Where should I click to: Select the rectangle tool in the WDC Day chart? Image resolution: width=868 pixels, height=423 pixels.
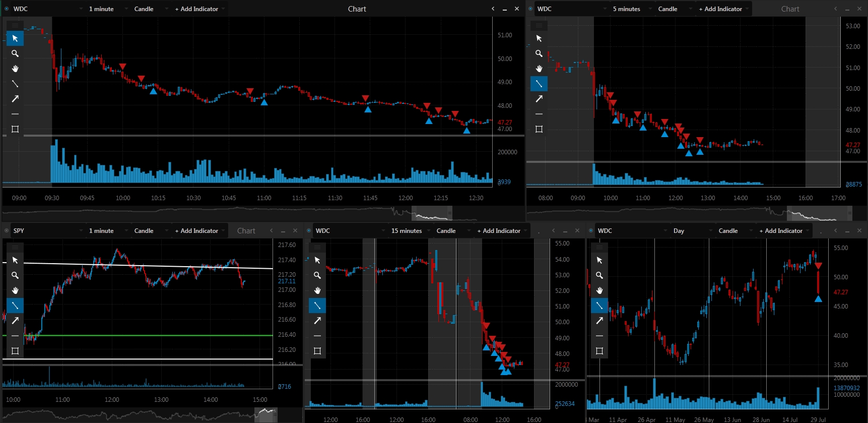(x=599, y=351)
